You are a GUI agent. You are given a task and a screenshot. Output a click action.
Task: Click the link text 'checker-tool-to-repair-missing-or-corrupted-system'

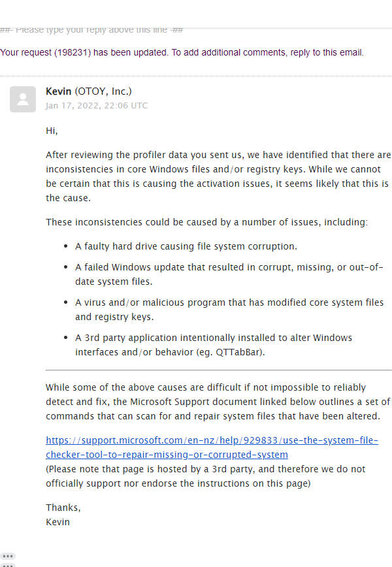pyautogui.click(x=167, y=455)
